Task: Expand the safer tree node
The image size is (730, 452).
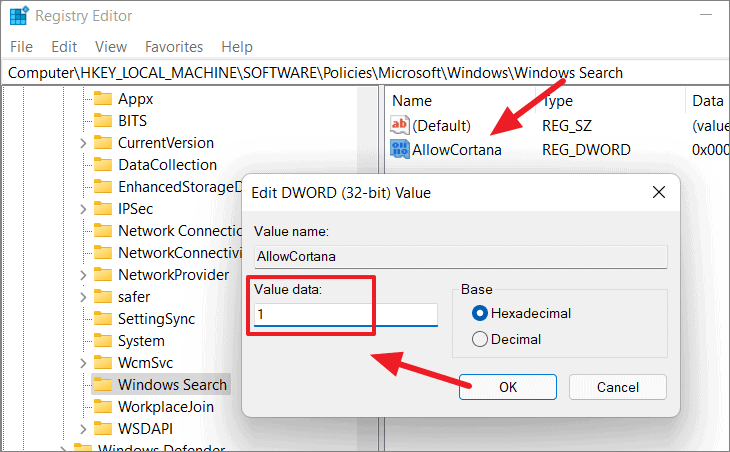Action: click(83, 297)
